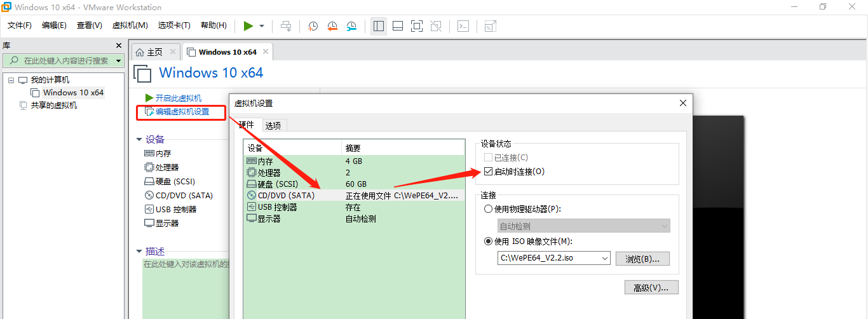Close the 库 library panel
This screenshot has width=868, height=319.
click(x=118, y=46)
